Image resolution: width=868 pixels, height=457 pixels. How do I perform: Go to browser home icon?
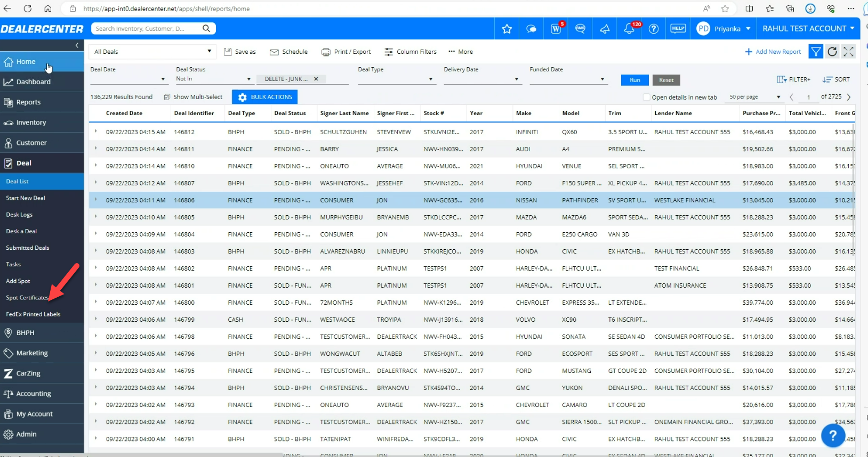click(x=48, y=9)
